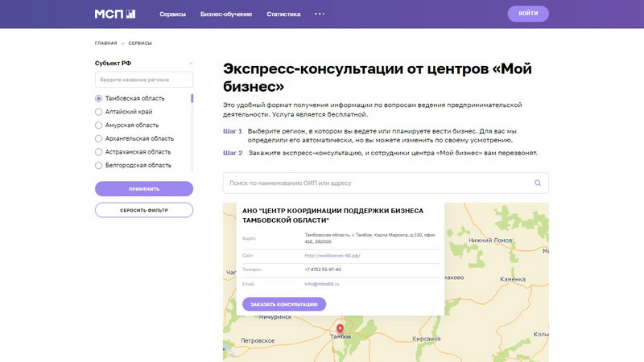Image resolution: width=644 pixels, height=362 pixels.
Task: Click the Нижний Ломов map label
Action: 490,240
